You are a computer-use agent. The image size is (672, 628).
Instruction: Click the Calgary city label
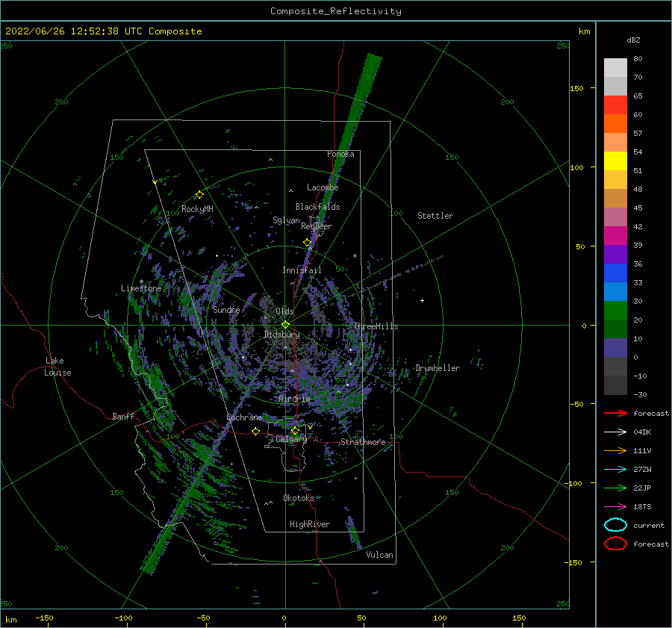click(x=291, y=439)
